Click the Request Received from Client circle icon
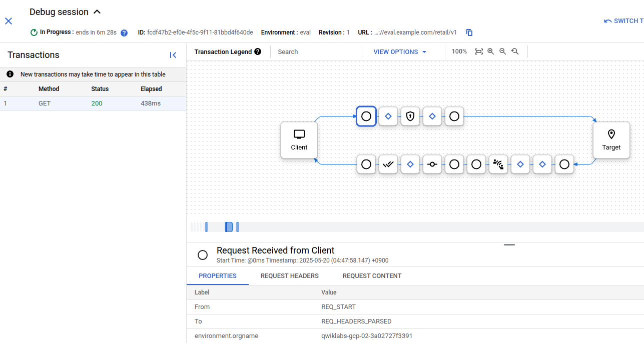The width and height of the screenshot is (644, 343). pos(203,255)
